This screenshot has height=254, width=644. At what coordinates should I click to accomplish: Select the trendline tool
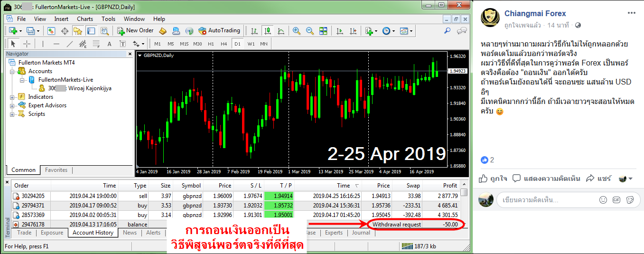coord(70,44)
